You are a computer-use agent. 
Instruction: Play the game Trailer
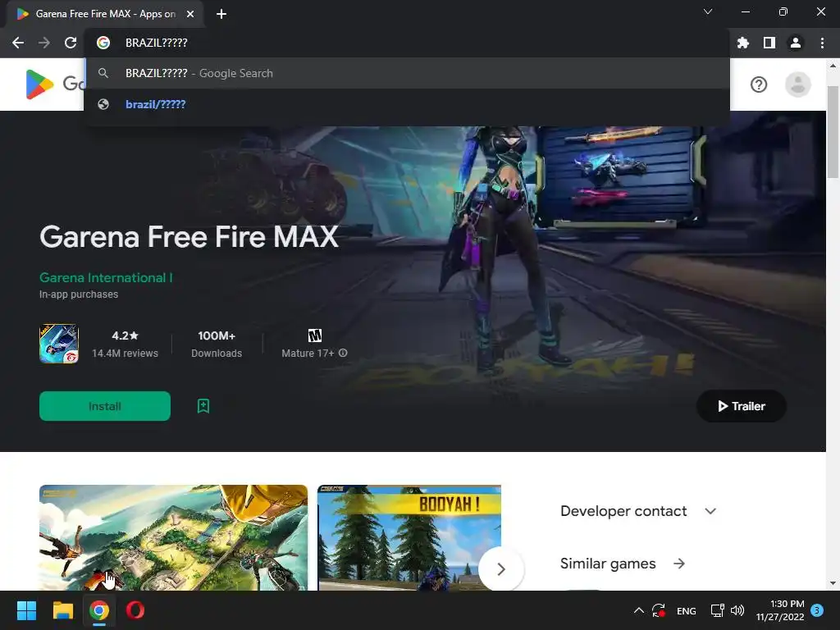coord(742,406)
